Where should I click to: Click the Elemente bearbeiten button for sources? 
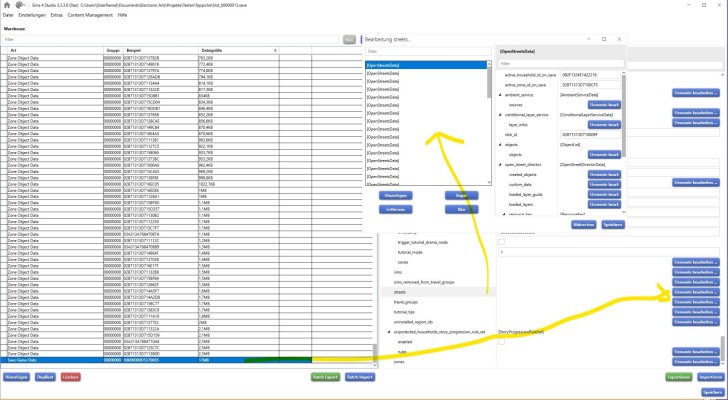(604, 105)
